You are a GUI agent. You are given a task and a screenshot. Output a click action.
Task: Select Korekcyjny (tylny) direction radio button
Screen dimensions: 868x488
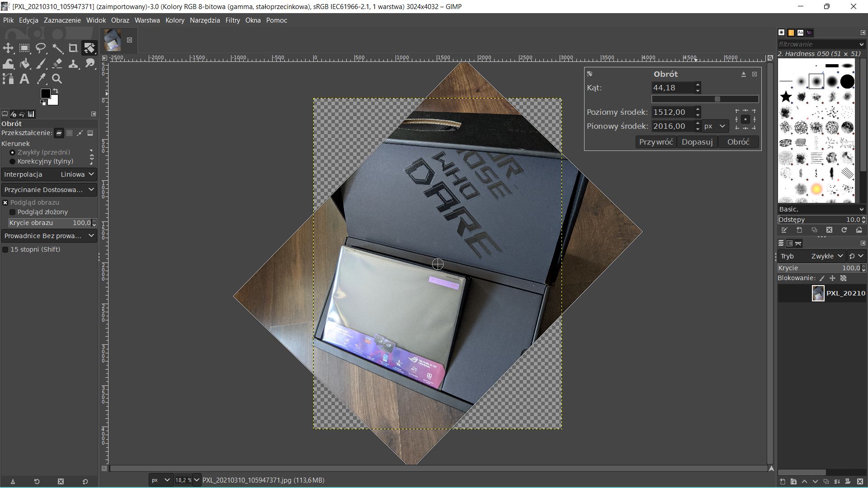(x=13, y=161)
